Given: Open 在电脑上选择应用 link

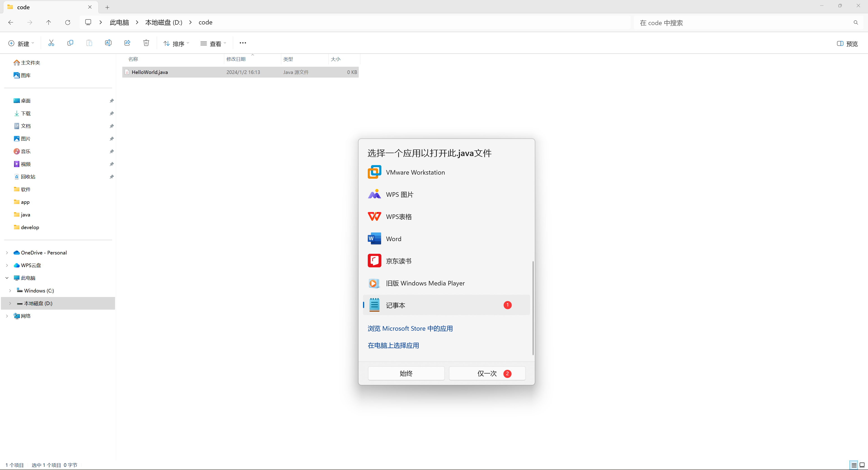Looking at the screenshot, I should tap(393, 345).
